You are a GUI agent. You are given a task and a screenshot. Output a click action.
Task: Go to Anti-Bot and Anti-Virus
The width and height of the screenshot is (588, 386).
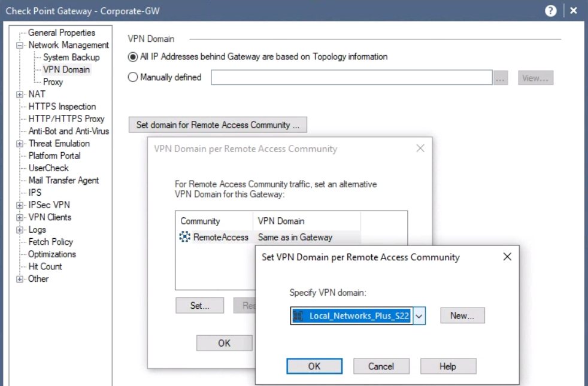click(x=69, y=131)
